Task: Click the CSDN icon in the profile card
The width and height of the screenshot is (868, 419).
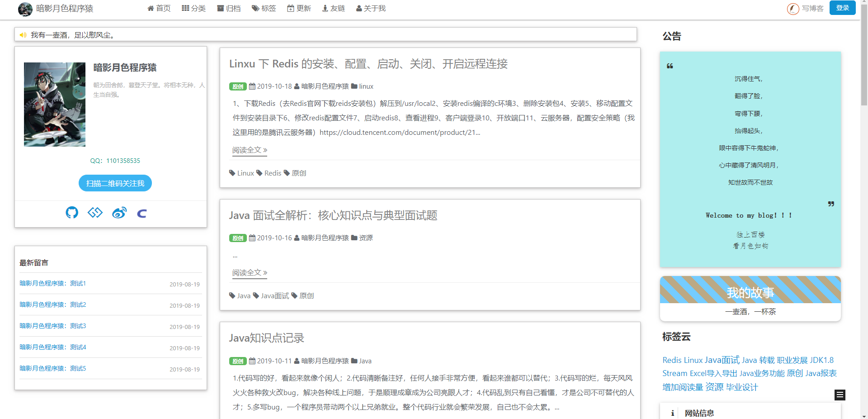Action: coord(142,213)
